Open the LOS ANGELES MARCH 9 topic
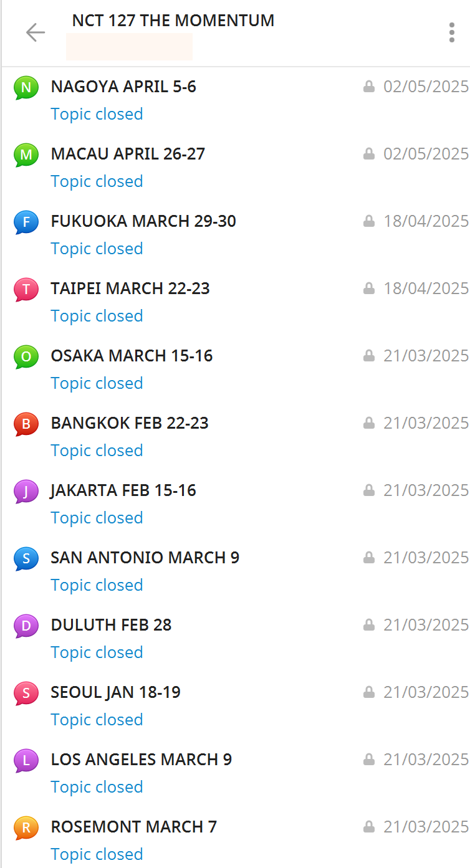The image size is (470, 868). tap(141, 760)
